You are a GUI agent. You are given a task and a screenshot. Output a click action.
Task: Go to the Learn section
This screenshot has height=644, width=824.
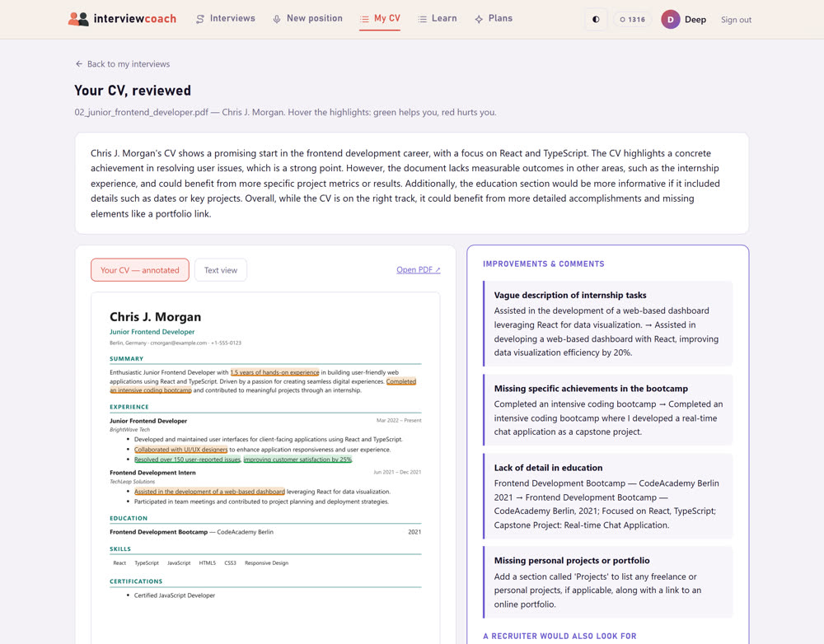pos(444,18)
